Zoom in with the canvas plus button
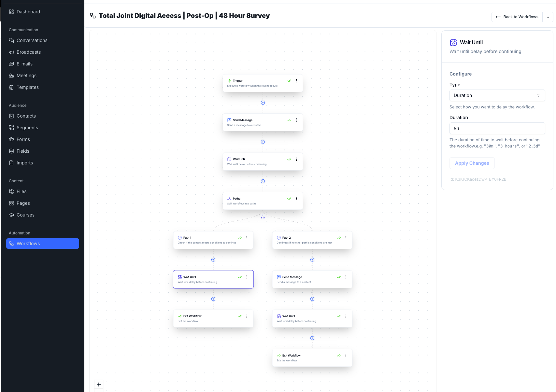The image size is (556, 392). [x=99, y=384]
